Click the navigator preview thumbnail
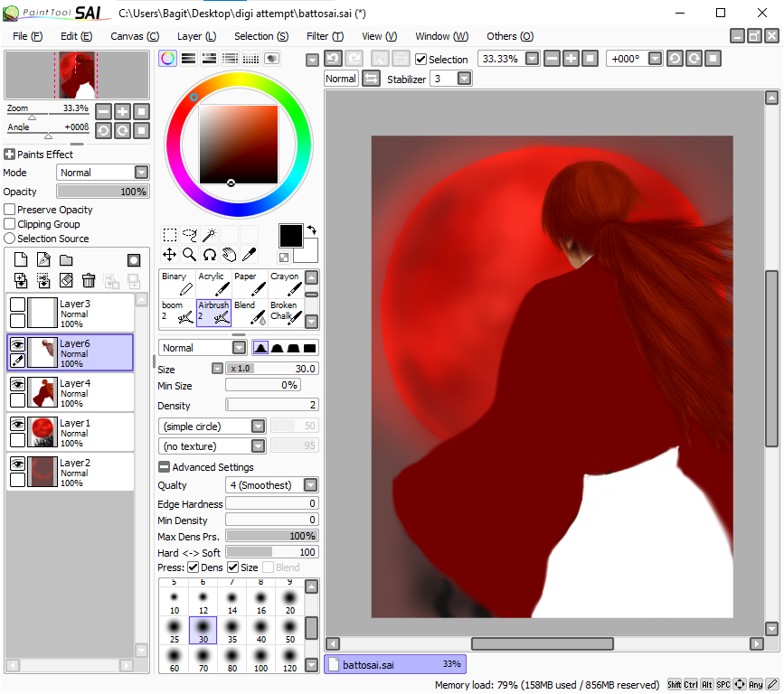 [x=77, y=75]
